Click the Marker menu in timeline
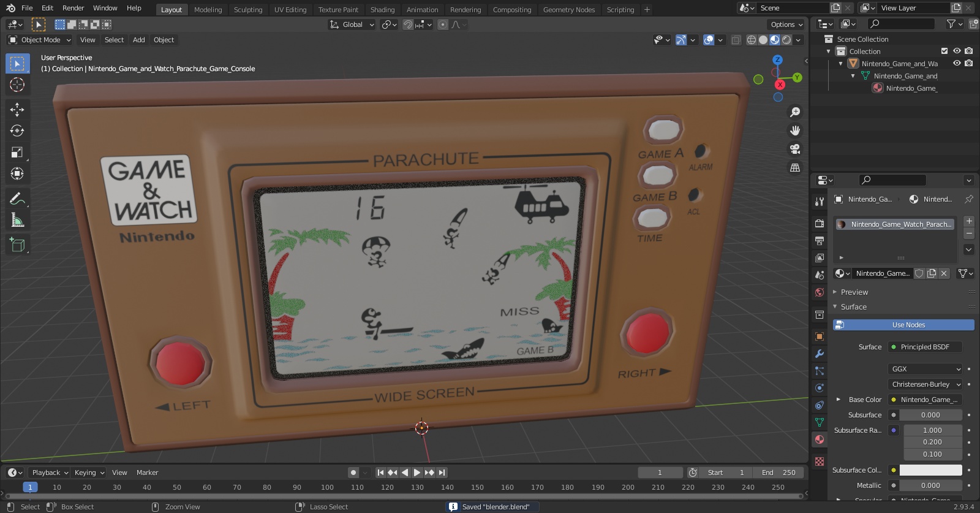Viewport: 980px width, 513px height. 147,473
